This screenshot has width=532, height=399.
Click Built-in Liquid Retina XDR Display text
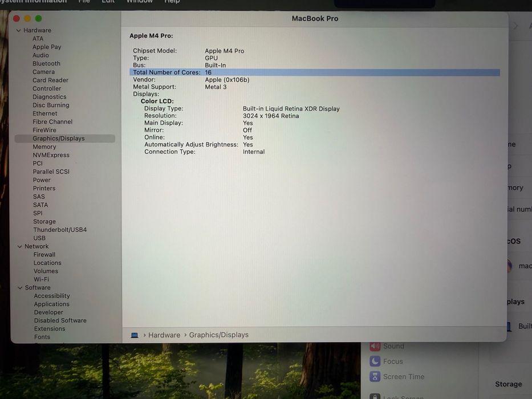[291, 108]
